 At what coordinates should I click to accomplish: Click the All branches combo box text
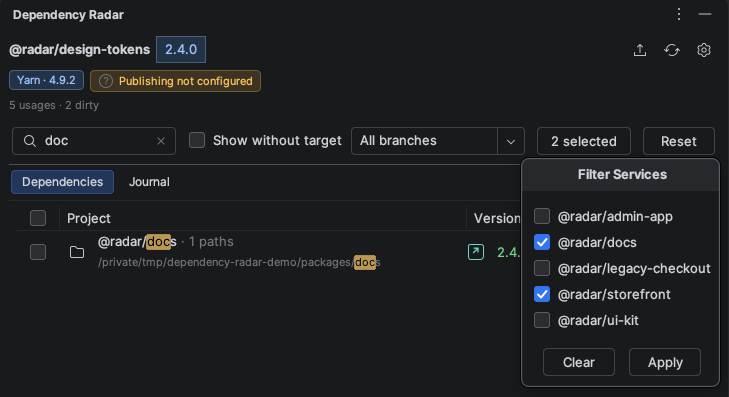coord(398,141)
